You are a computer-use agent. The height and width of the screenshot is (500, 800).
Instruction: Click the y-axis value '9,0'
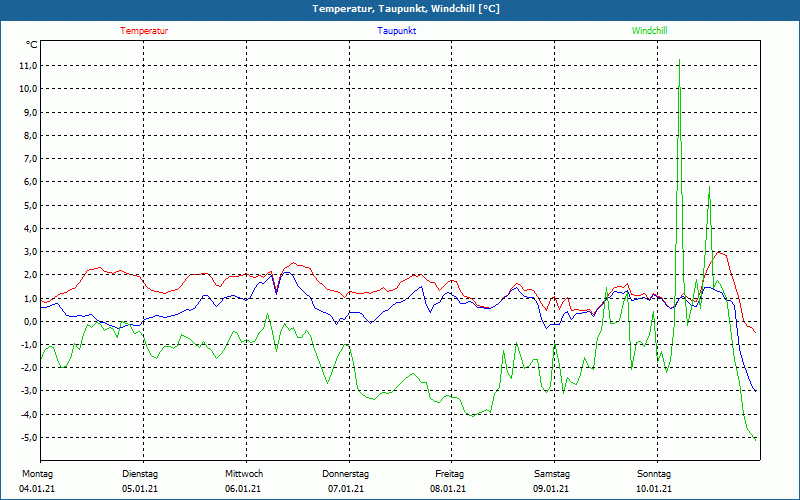(29, 112)
